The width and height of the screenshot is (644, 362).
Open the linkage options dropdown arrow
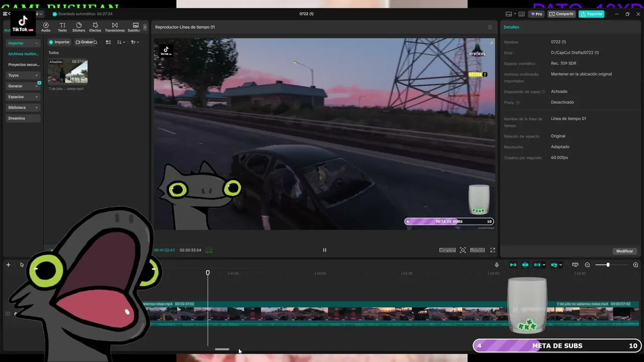pyautogui.click(x=544, y=265)
